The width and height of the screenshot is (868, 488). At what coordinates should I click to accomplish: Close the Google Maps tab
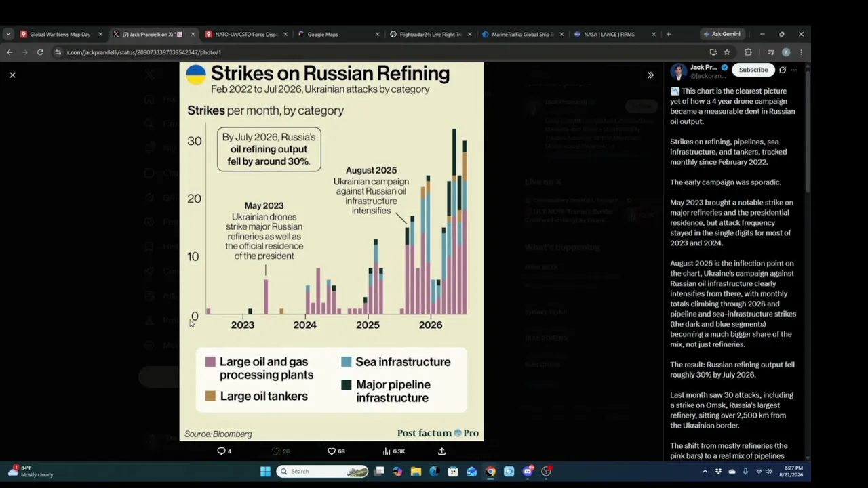tap(377, 34)
